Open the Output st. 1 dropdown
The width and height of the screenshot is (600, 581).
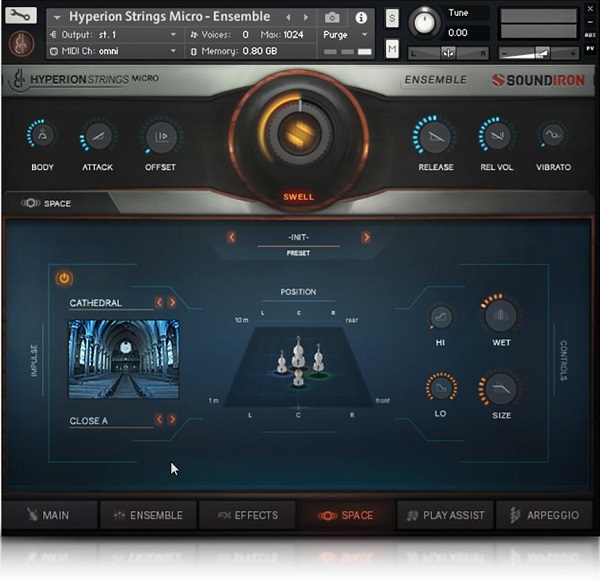[114, 35]
